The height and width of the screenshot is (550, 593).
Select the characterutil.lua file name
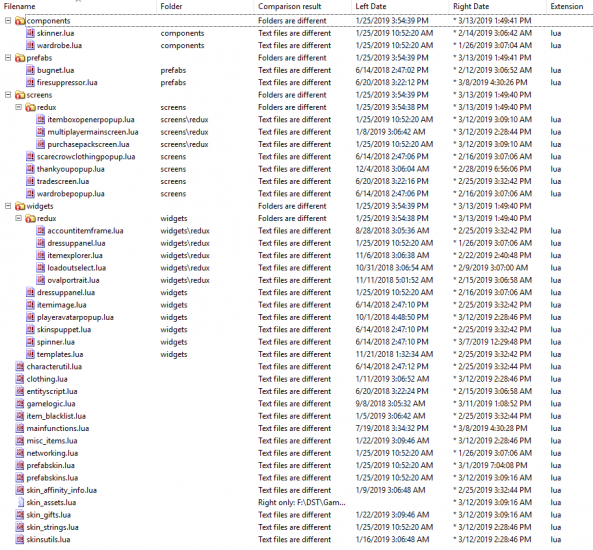54,367
